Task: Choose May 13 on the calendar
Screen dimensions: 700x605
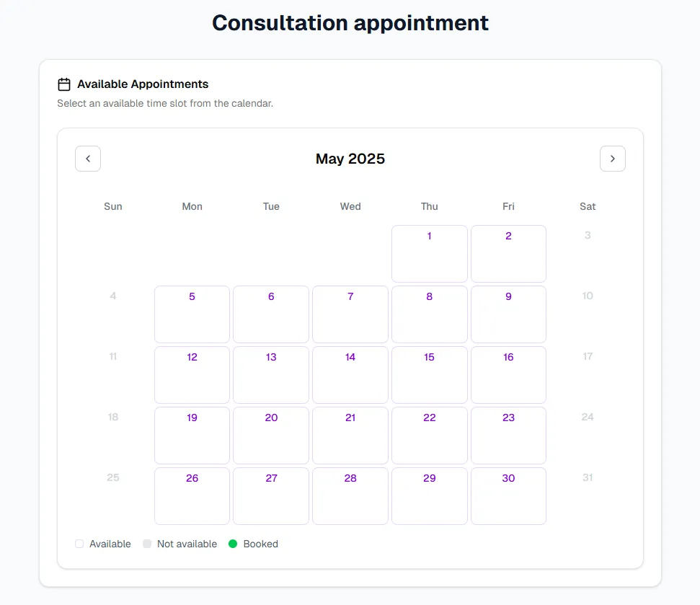Action: (271, 374)
